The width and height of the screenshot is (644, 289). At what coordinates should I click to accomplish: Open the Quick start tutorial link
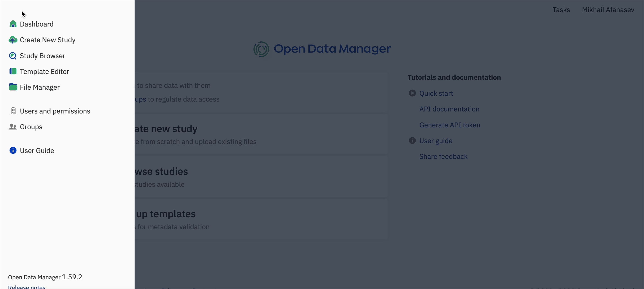point(436,93)
